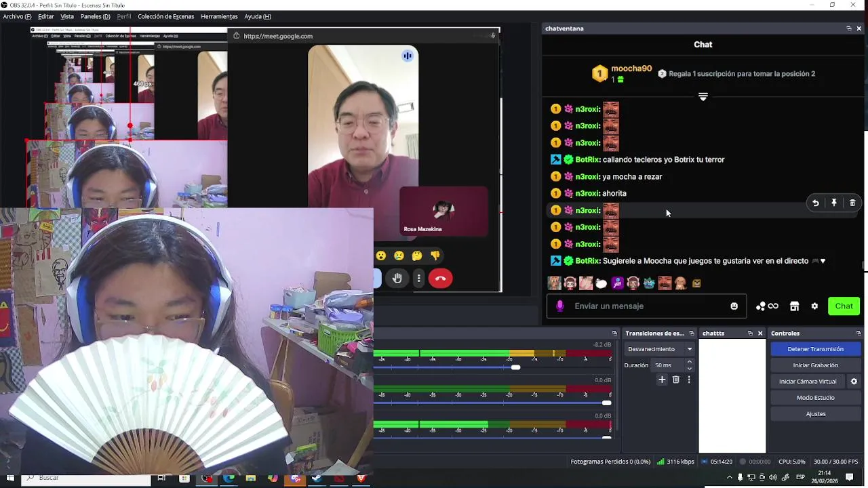The width and height of the screenshot is (868, 488).
Task: Open transition properties three-dot menu
Action: [x=689, y=380]
